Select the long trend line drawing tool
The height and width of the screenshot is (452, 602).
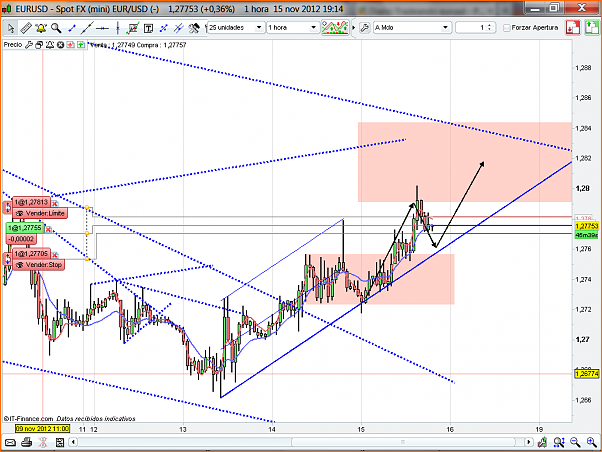(x=87, y=28)
